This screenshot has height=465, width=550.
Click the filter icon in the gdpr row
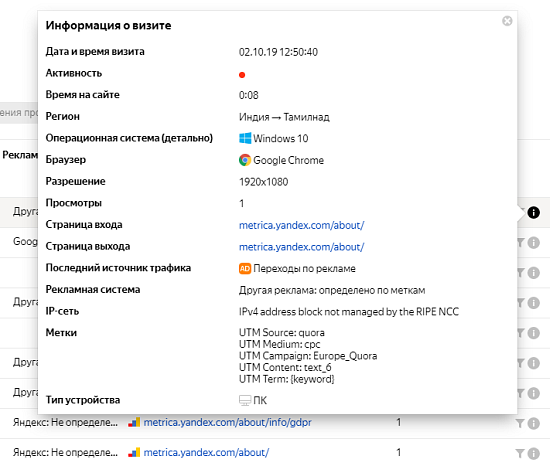[x=521, y=423]
